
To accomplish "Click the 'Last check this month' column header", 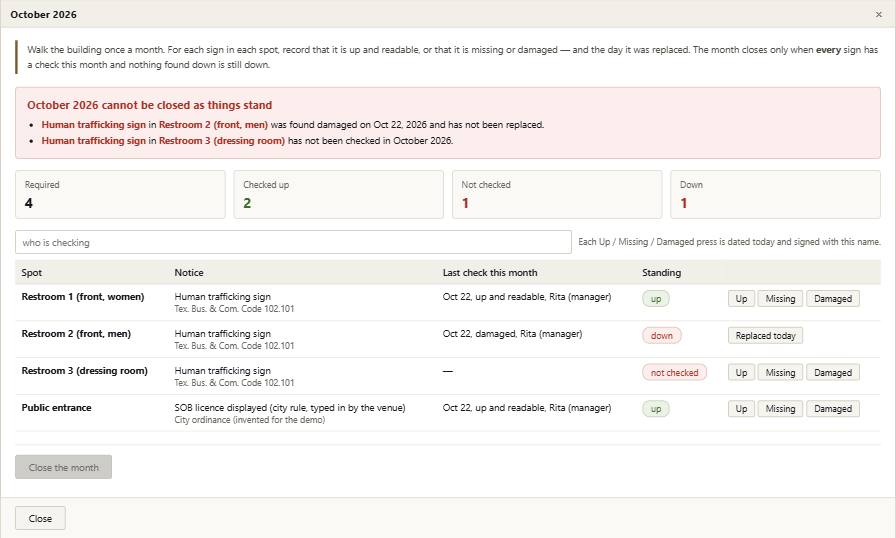I will 490,272.
